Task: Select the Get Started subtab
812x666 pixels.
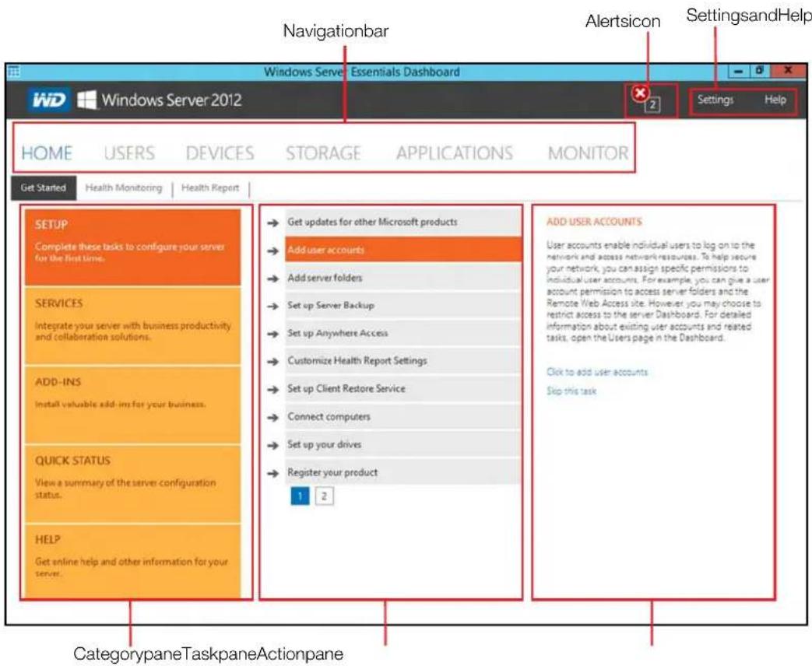Action: pos(44,188)
